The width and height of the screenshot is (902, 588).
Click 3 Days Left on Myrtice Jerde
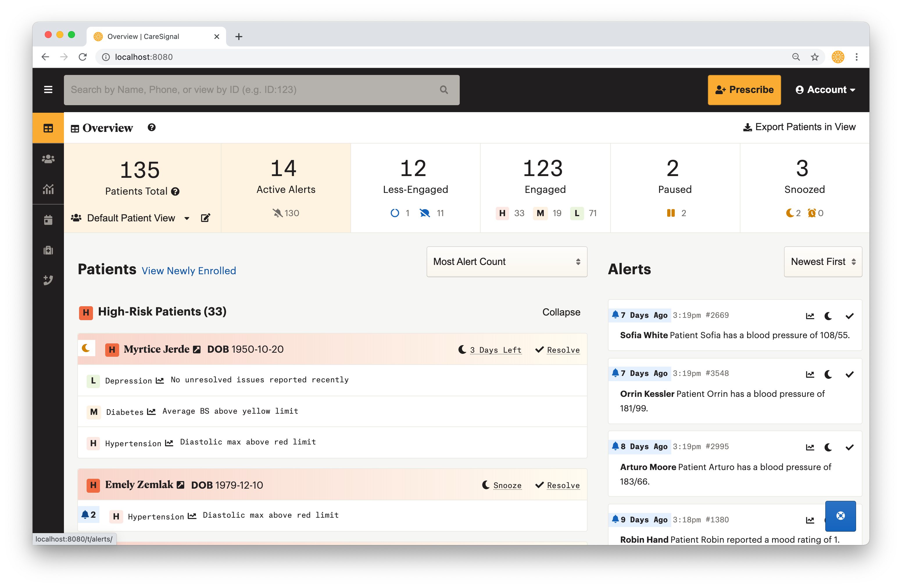coord(490,350)
